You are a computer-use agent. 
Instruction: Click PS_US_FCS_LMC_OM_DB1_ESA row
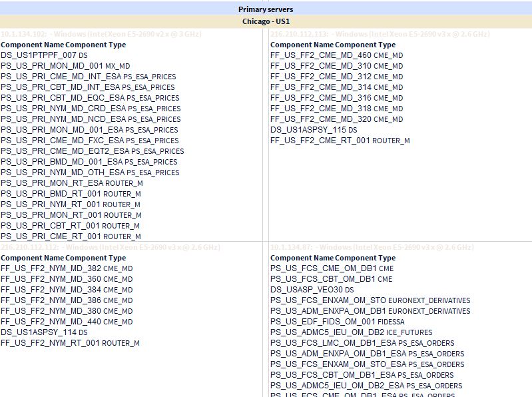click(362, 343)
